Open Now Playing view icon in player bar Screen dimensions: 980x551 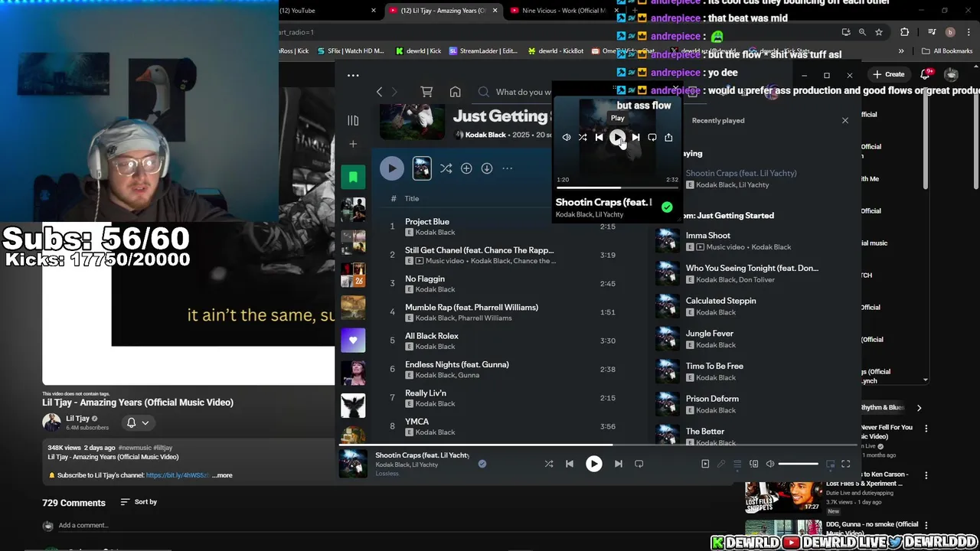705,464
